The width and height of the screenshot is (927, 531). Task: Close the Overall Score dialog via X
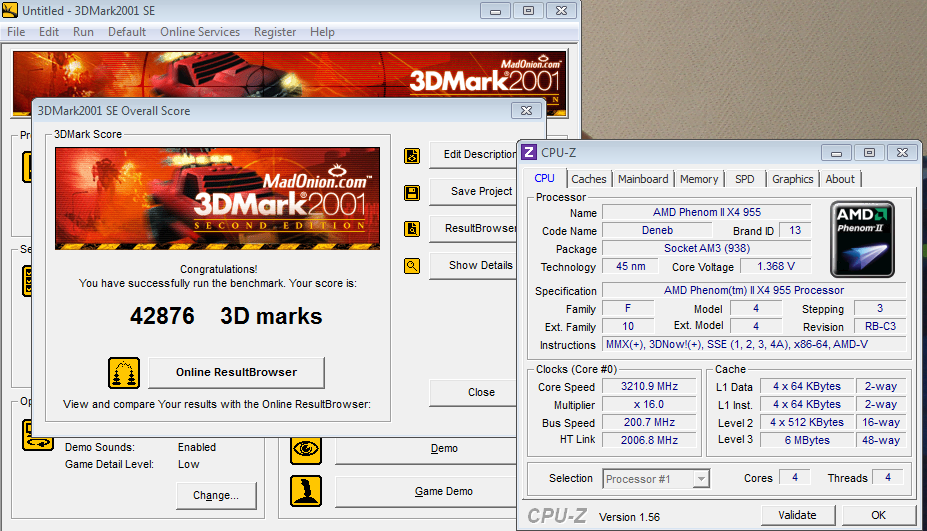[x=526, y=111]
